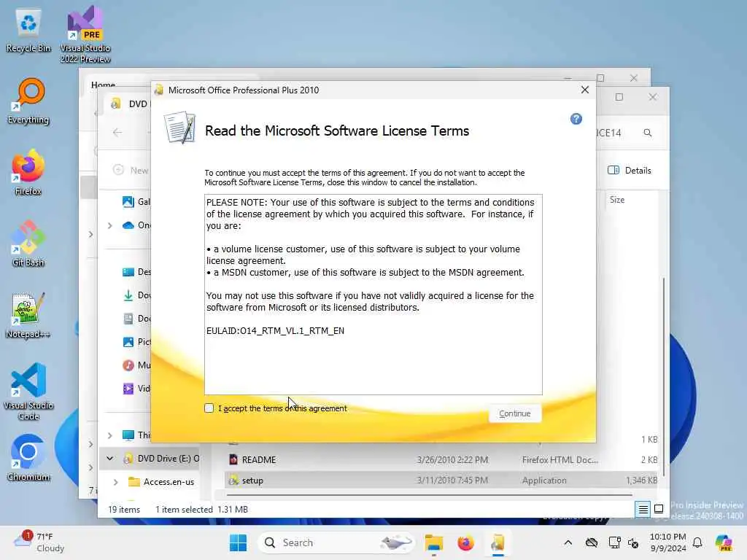Open Chromium desktop shortcut
This screenshot has width=747, height=560.
click(x=28, y=458)
